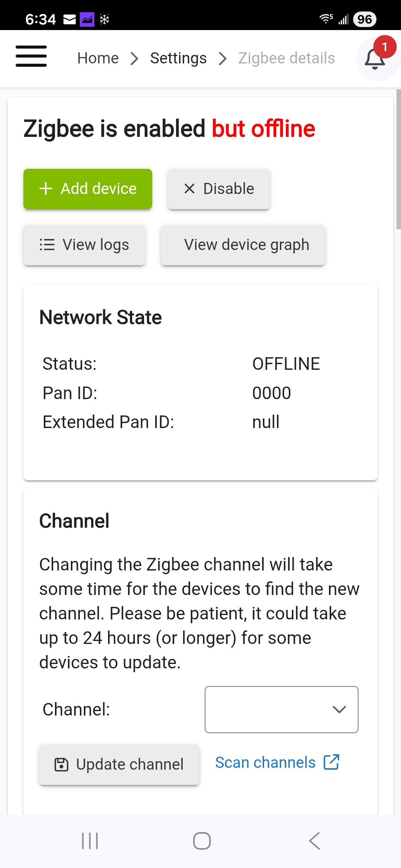Go to Home in breadcrumb
Viewport: 401px width, 868px height.
(98, 58)
